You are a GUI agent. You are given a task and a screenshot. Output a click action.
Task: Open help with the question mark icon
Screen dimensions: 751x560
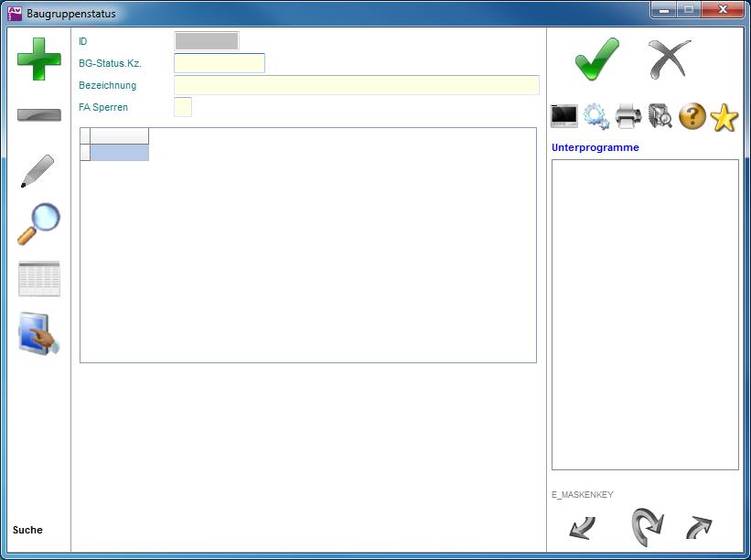[692, 116]
